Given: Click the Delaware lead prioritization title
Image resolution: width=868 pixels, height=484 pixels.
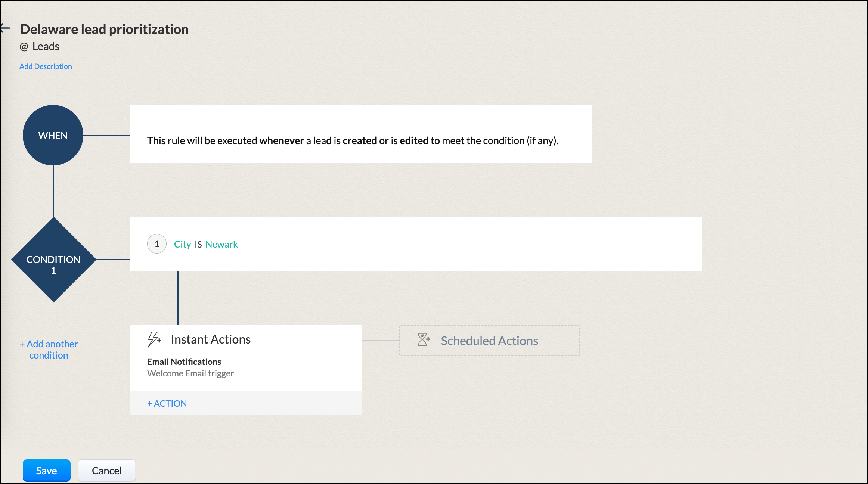Looking at the screenshot, I should point(104,30).
